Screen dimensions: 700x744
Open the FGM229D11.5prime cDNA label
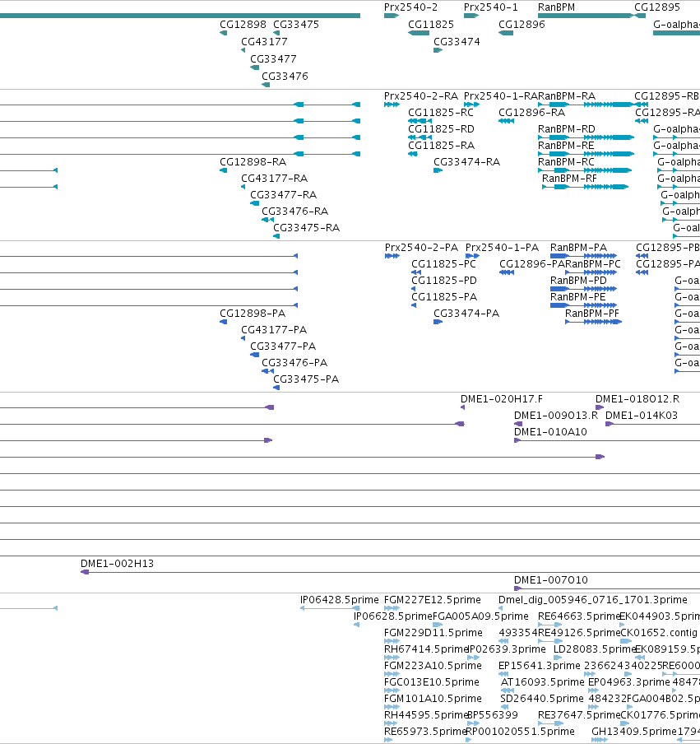click(433, 633)
